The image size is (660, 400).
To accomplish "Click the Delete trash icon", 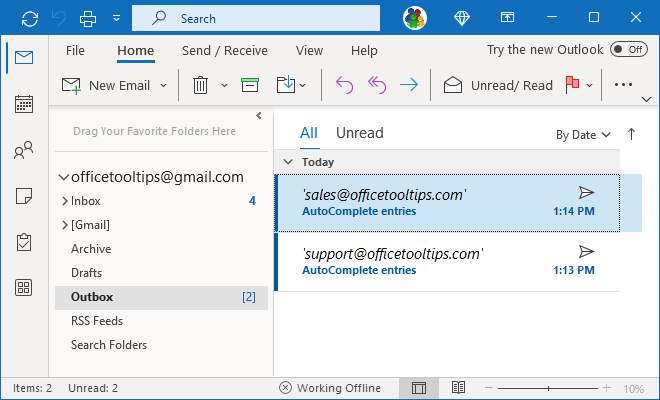I will pos(200,85).
